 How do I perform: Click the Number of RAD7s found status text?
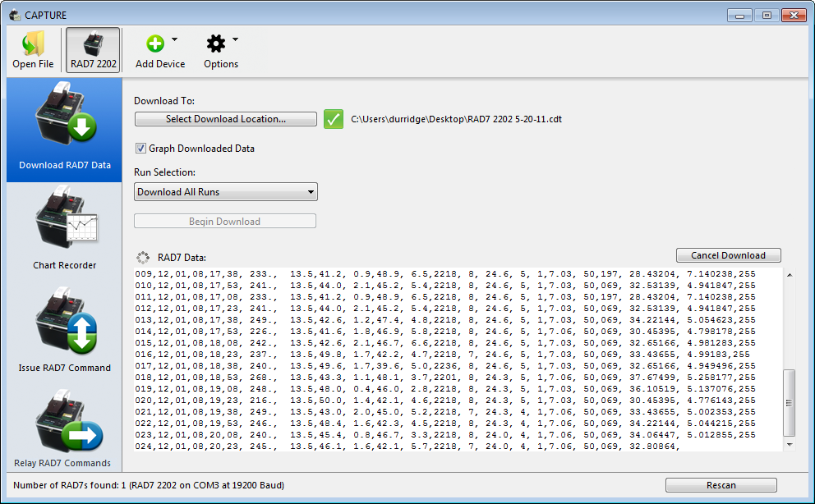149,485
